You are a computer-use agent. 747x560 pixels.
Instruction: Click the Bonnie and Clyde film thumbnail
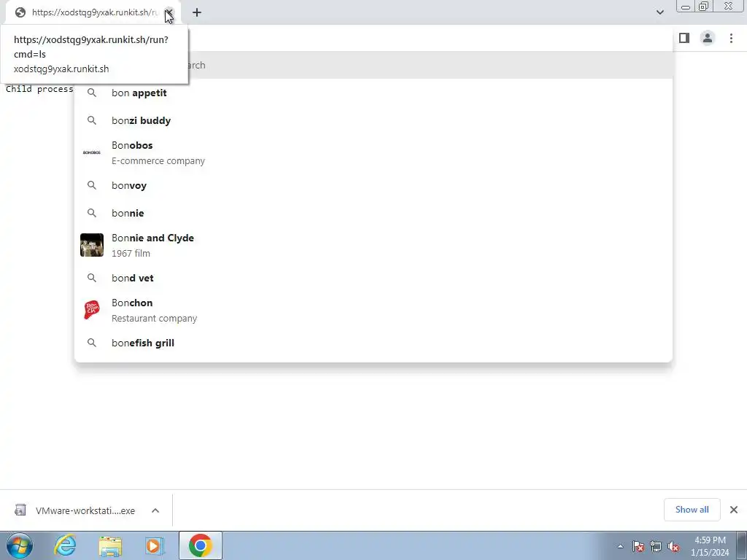click(x=92, y=245)
